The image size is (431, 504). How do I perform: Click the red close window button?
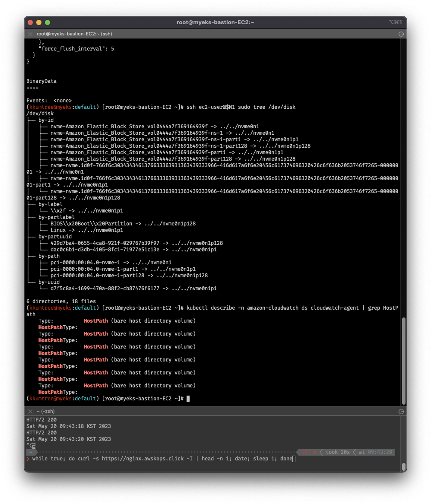click(31, 22)
